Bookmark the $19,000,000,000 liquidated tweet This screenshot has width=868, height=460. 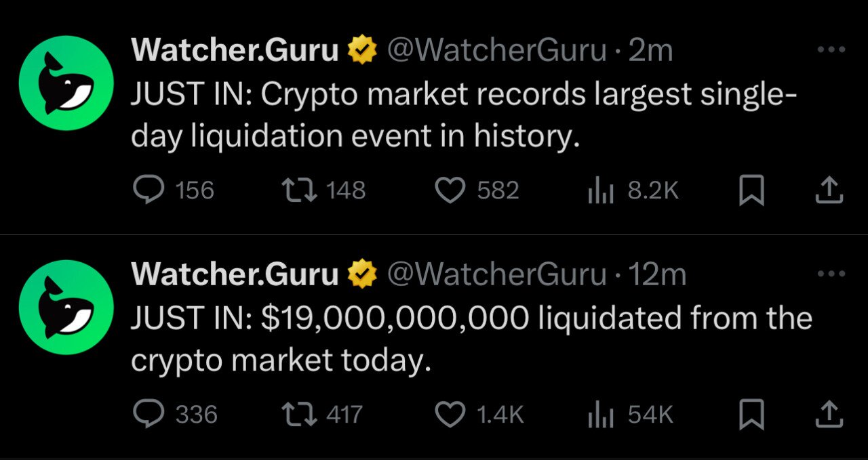point(751,415)
